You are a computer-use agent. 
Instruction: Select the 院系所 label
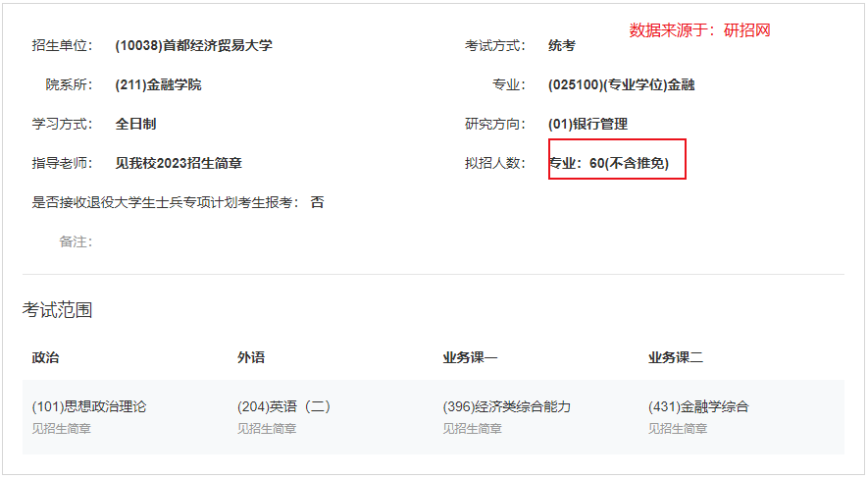[70, 84]
